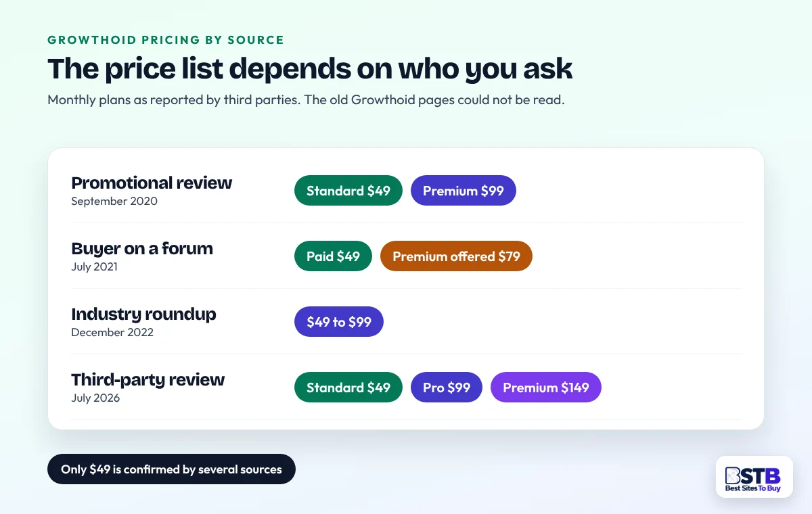The image size is (812, 514).
Task: Select the December 2022 date
Action: 112,332
